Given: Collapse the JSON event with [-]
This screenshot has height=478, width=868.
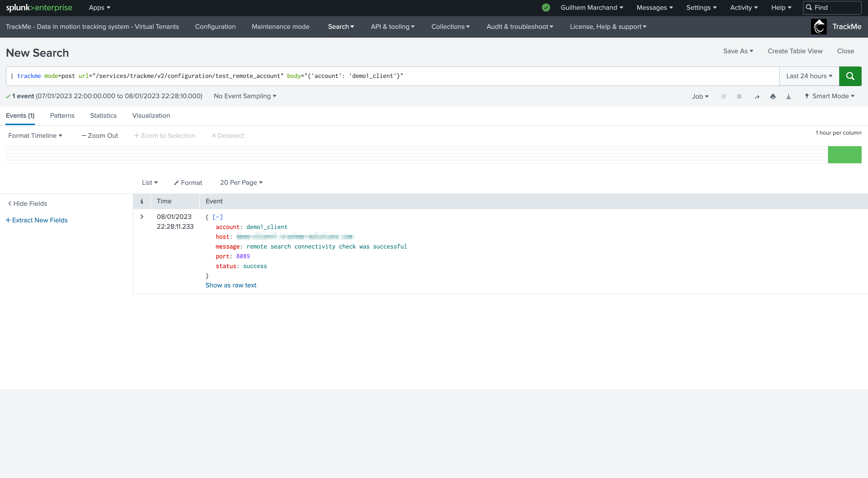Looking at the screenshot, I should tap(217, 217).
